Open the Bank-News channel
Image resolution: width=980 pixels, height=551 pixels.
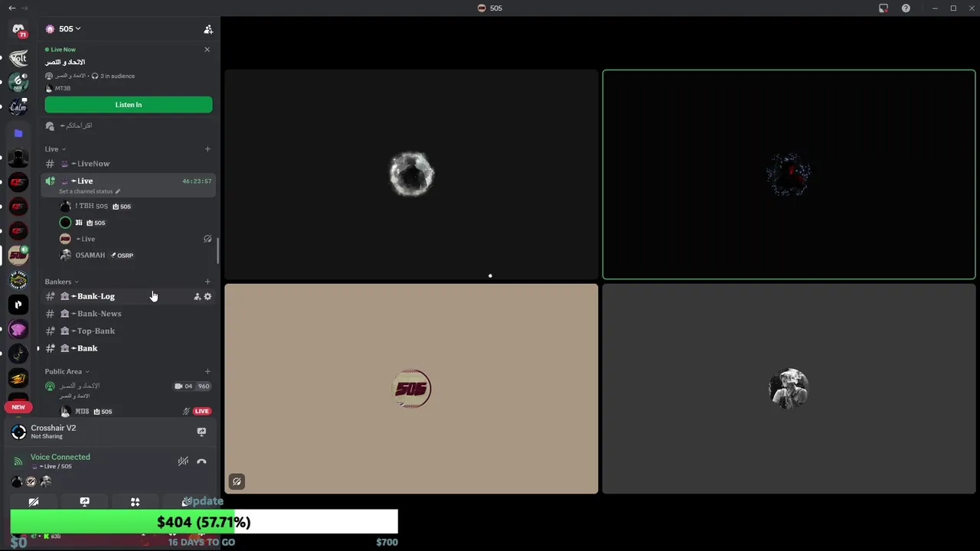pos(129,314)
